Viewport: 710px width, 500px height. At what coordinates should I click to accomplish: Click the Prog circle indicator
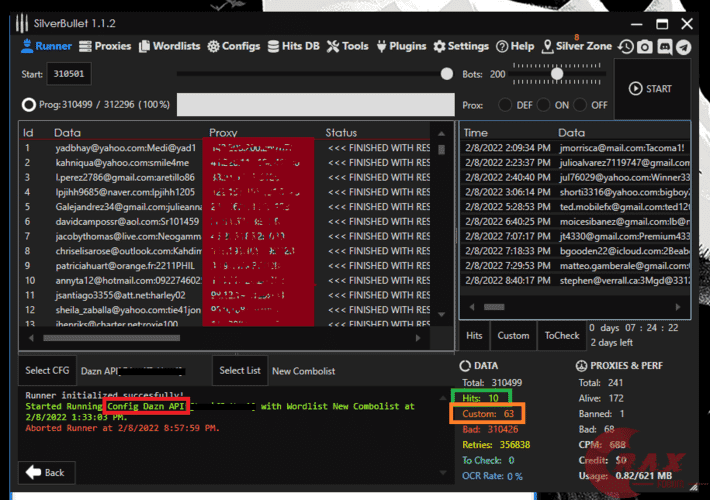click(x=29, y=105)
